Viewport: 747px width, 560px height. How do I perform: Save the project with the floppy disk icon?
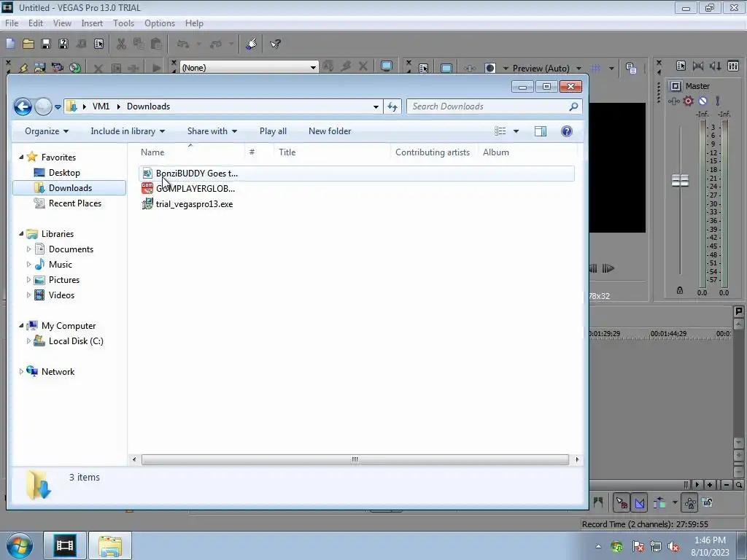pyautogui.click(x=46, y=44)
